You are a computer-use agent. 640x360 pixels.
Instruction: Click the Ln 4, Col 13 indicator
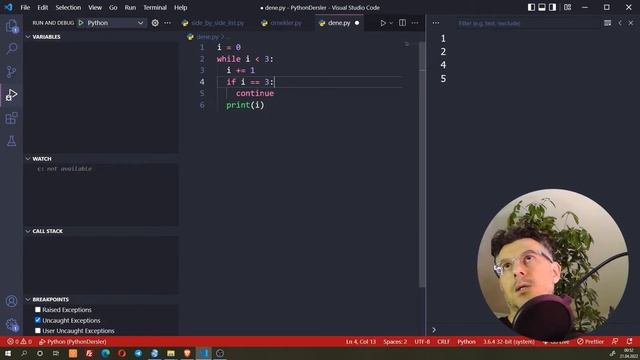361,342
